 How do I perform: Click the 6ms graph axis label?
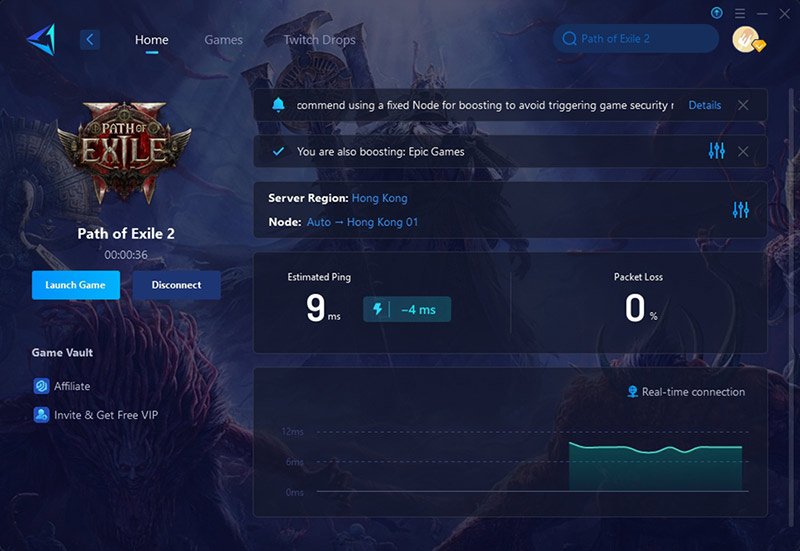[x=294, y=462]
